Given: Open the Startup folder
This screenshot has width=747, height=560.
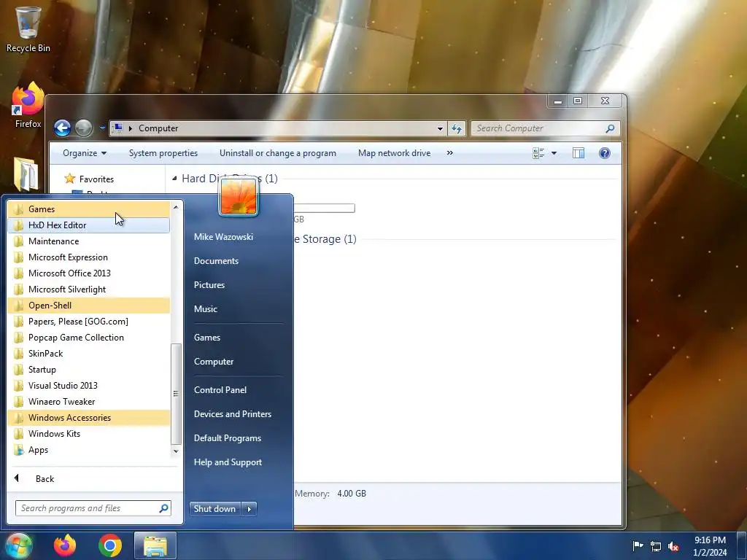Looking at the screenshot, I should pos(88,370).
